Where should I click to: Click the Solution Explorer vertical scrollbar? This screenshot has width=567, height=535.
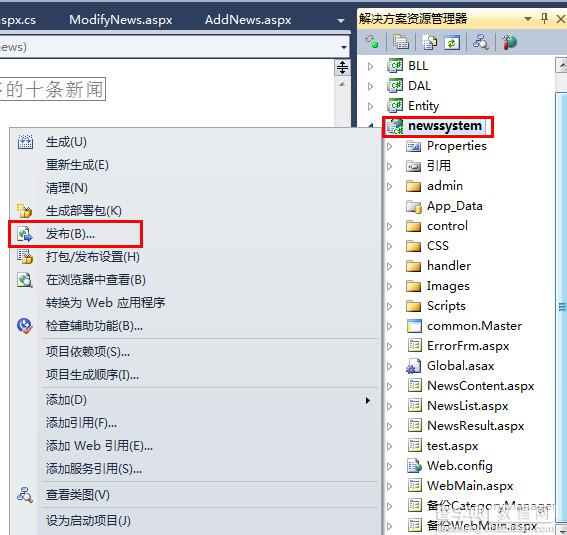pos(561,307)
